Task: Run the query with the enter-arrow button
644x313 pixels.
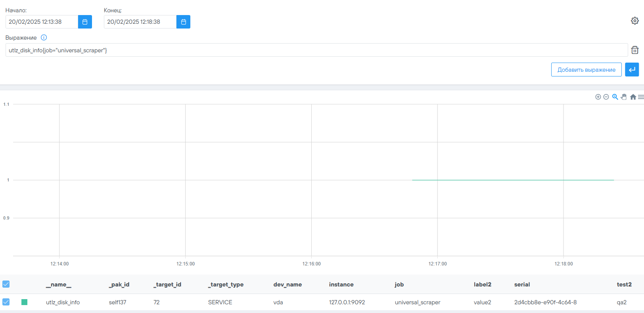Action: 632,70
